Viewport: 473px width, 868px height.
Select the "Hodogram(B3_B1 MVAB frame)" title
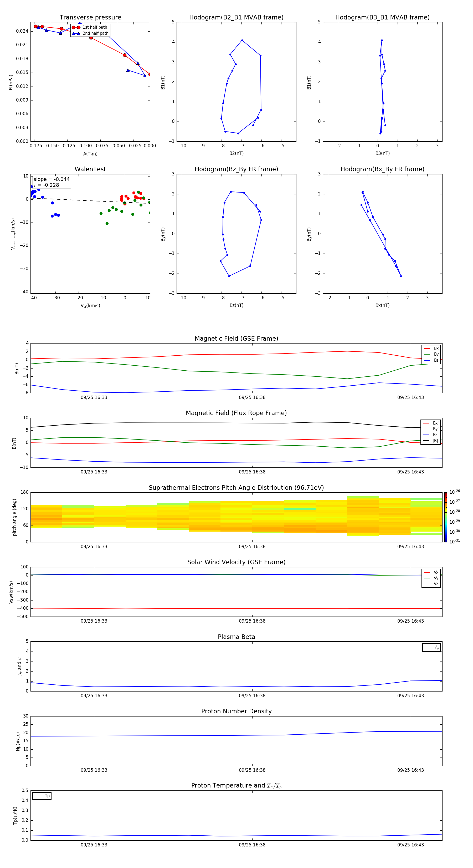coord(382,18)
